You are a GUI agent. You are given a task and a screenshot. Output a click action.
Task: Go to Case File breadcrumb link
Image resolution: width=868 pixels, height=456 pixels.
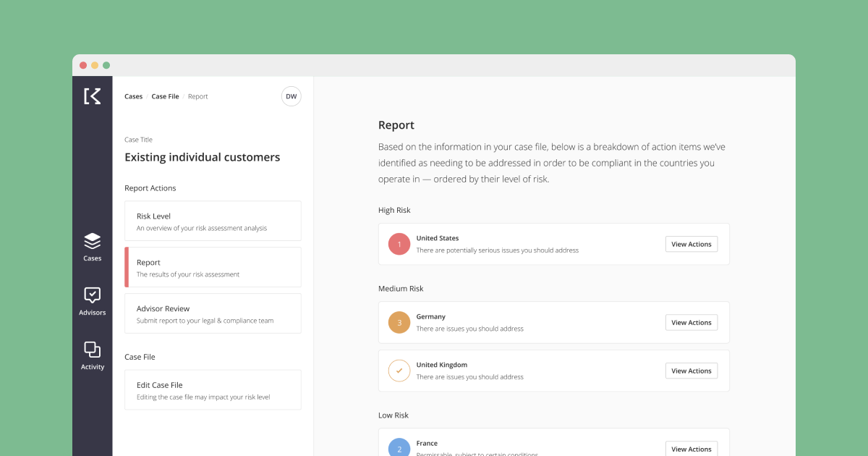[165, 96]
